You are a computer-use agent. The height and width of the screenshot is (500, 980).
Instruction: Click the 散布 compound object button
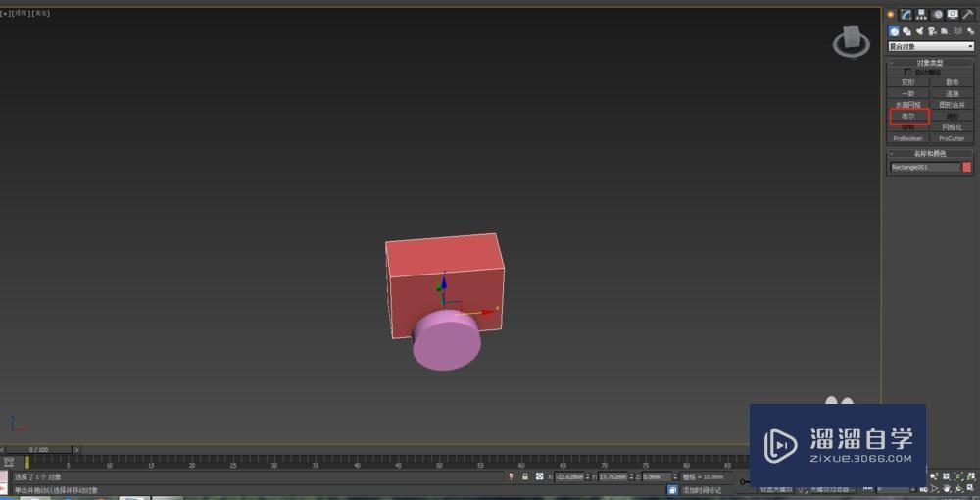coord(952,82)
